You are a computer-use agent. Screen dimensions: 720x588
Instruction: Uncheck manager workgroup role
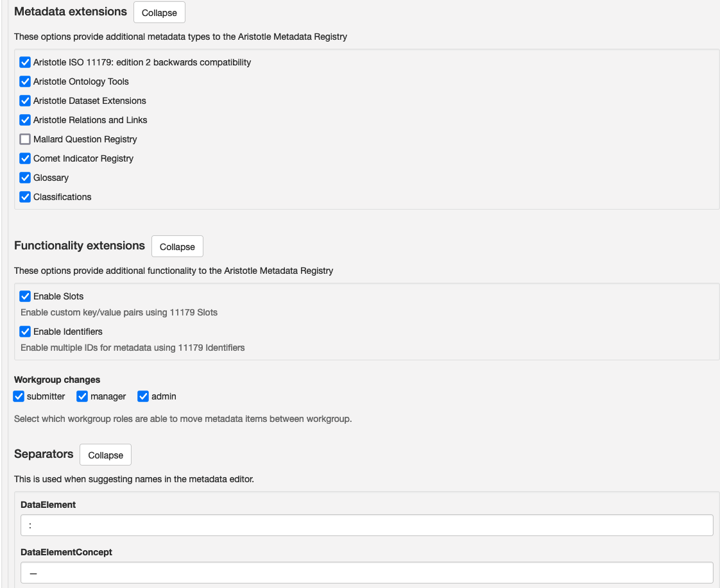tap(82, 396)
